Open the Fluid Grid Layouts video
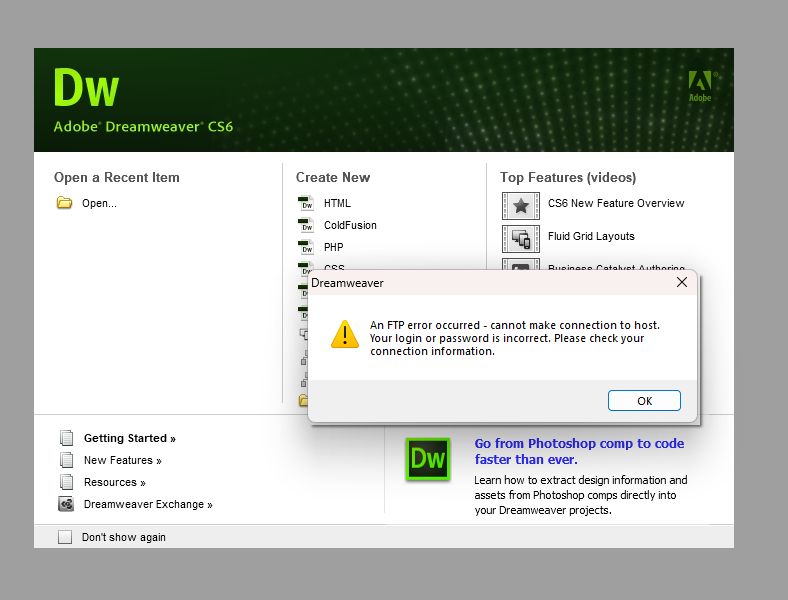This screenshot has height=600, width=788. pos(591,237)
